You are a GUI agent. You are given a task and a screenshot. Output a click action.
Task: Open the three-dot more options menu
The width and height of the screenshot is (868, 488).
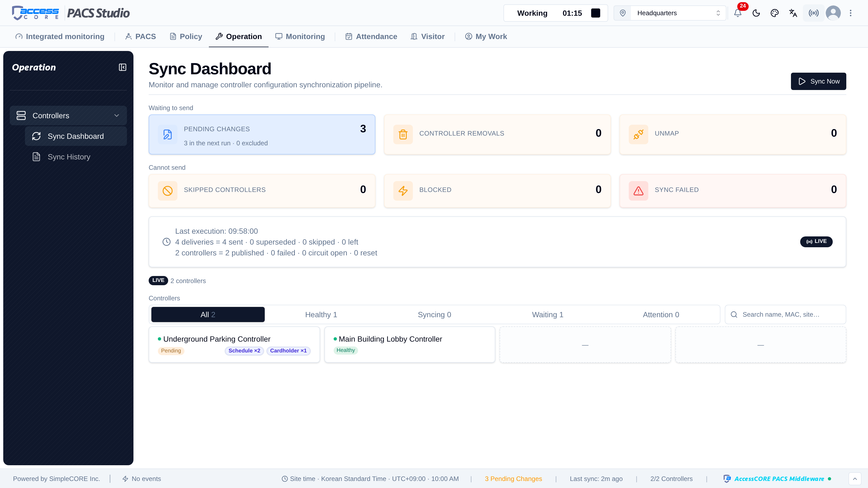click(850, 13)
